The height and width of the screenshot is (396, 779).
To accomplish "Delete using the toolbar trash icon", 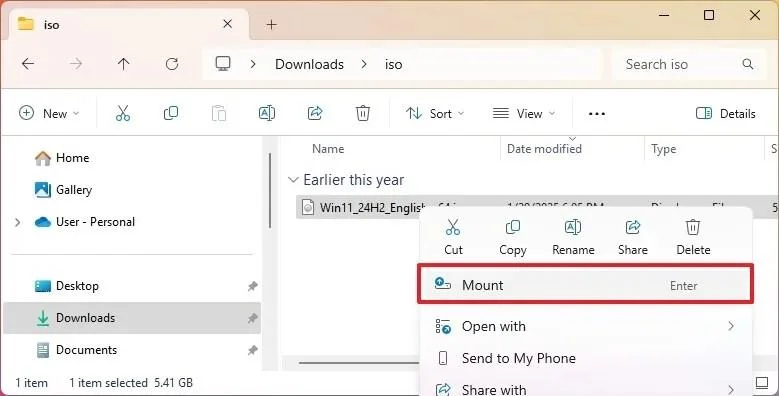I will 363,113.
